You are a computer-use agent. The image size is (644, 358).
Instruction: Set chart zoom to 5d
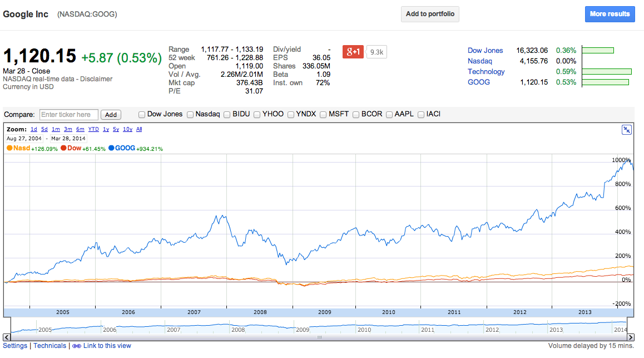point(44,129)
